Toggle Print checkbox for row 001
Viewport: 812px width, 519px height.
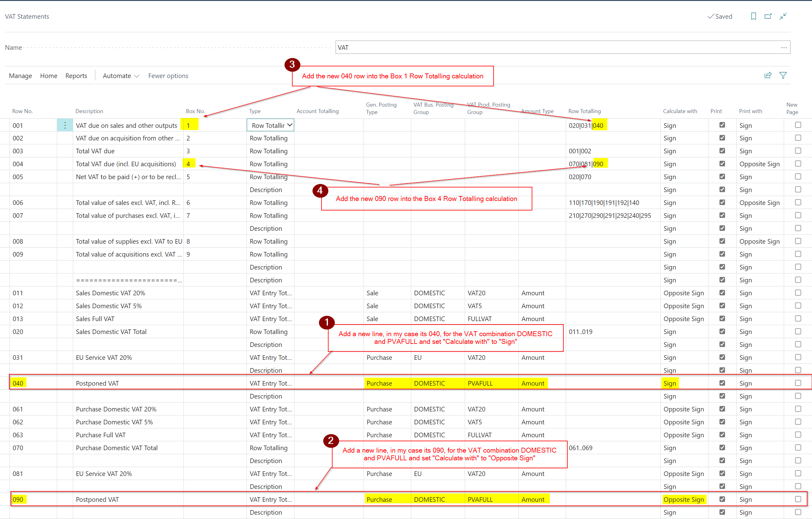[722, 125]
